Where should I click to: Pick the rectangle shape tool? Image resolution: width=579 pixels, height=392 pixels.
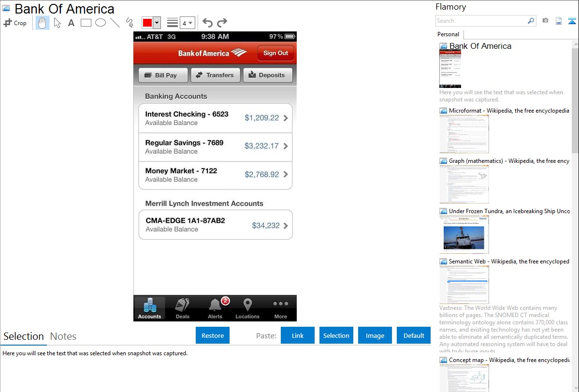(86, 23)
